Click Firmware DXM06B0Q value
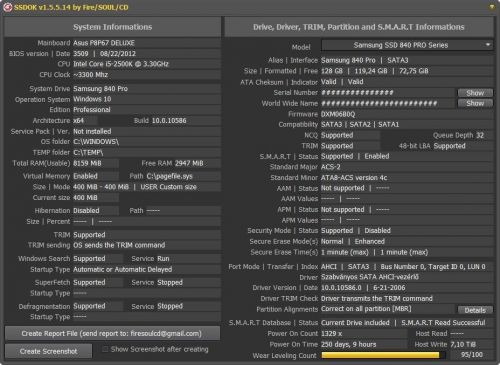This screenshot has width=500, height=365. pos(338,114)
